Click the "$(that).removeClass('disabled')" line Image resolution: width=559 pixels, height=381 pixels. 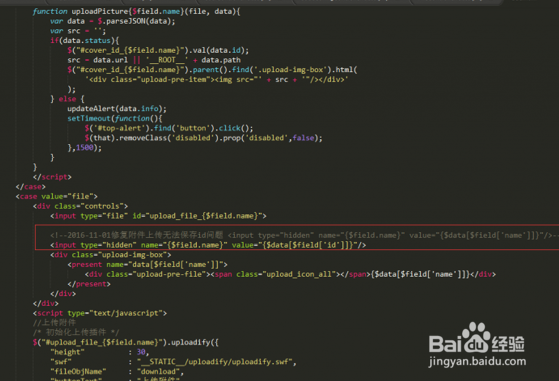point(204,138)
